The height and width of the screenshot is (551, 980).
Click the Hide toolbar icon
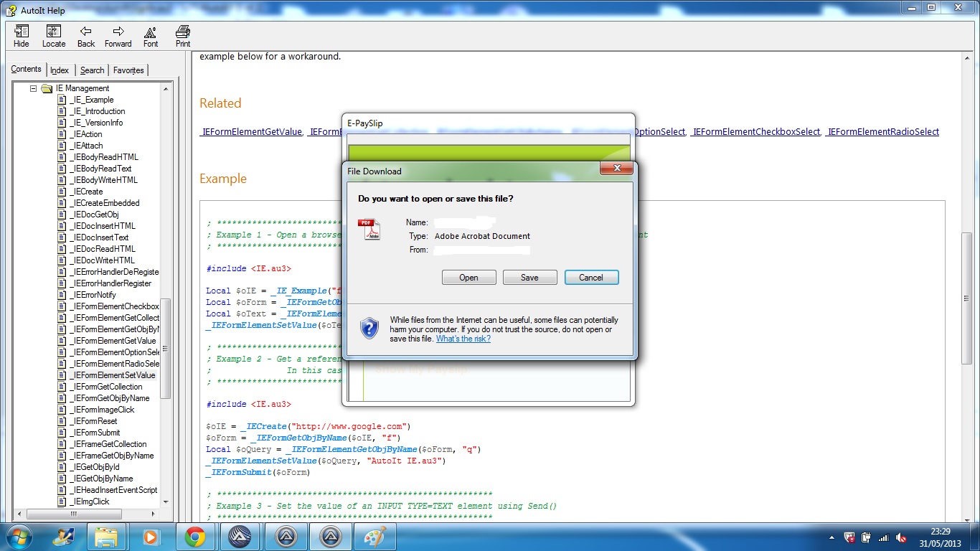[x=22, y=37]
